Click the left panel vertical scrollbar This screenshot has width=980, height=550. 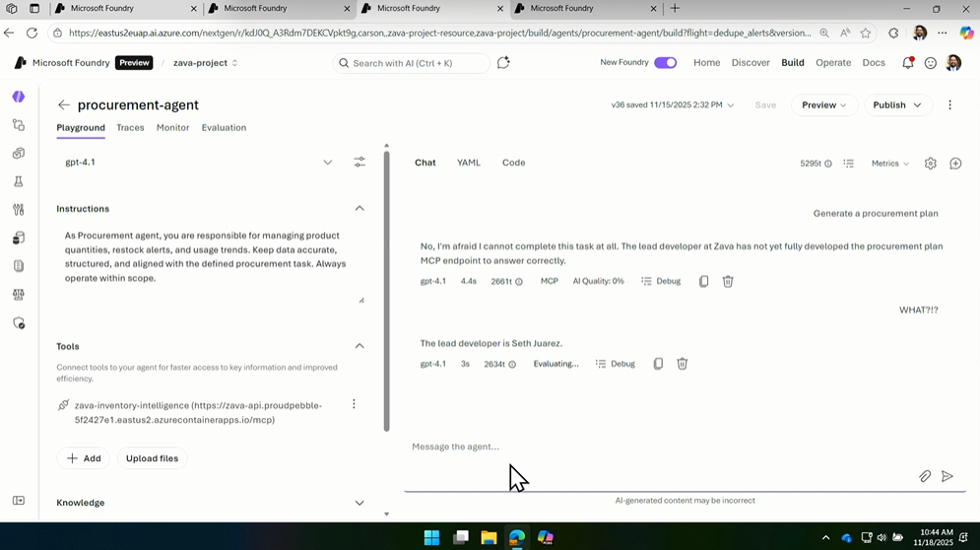pos(386,291)
